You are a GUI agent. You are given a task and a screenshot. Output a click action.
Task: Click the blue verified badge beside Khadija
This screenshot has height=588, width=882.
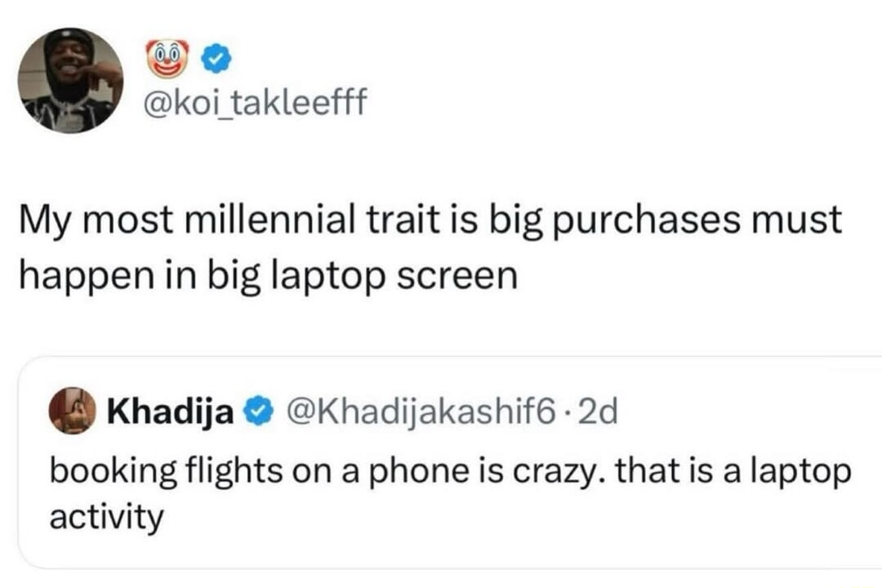click(x=256, y=412)
